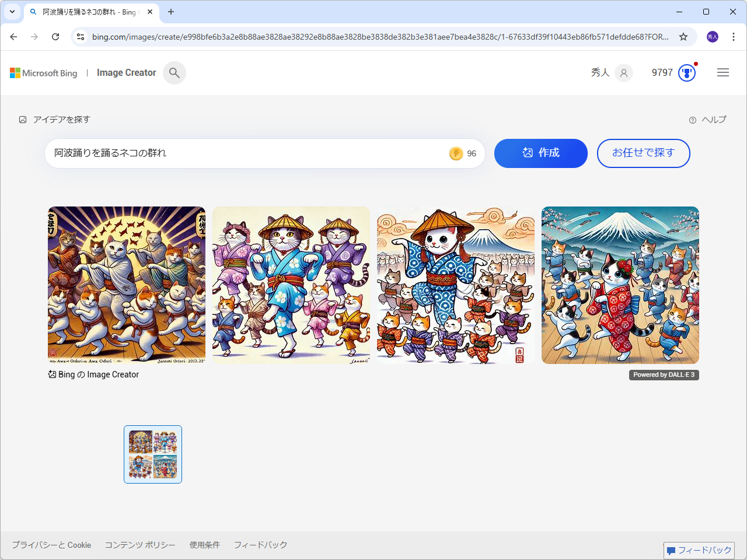This screenshot has width=747, height=560.
Task: Click the boost coin icon showing 96
Action: (458, 153)
